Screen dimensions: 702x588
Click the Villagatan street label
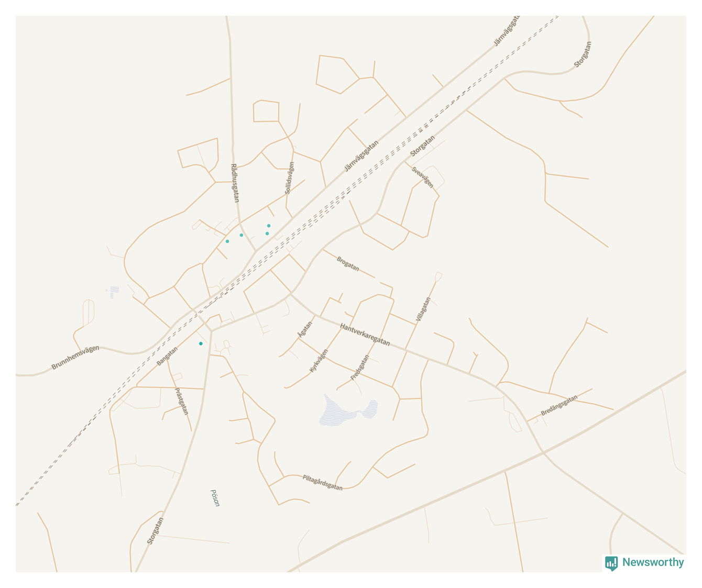pos(423,309)
